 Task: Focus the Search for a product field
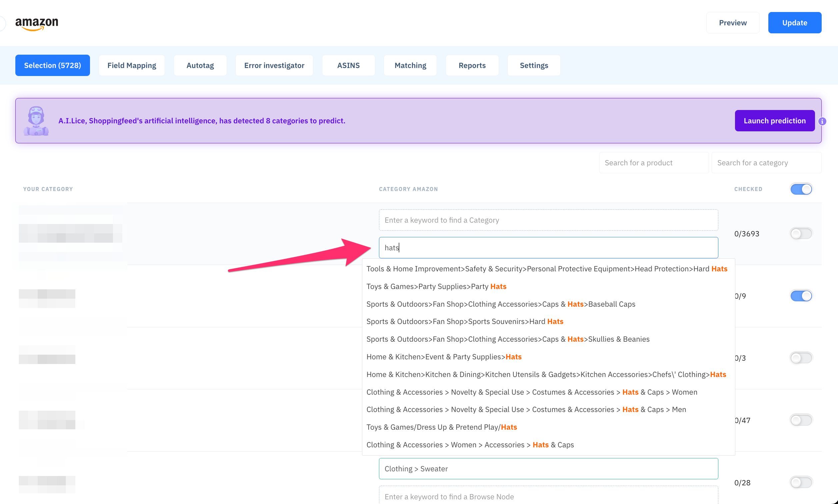click(654, 163)
